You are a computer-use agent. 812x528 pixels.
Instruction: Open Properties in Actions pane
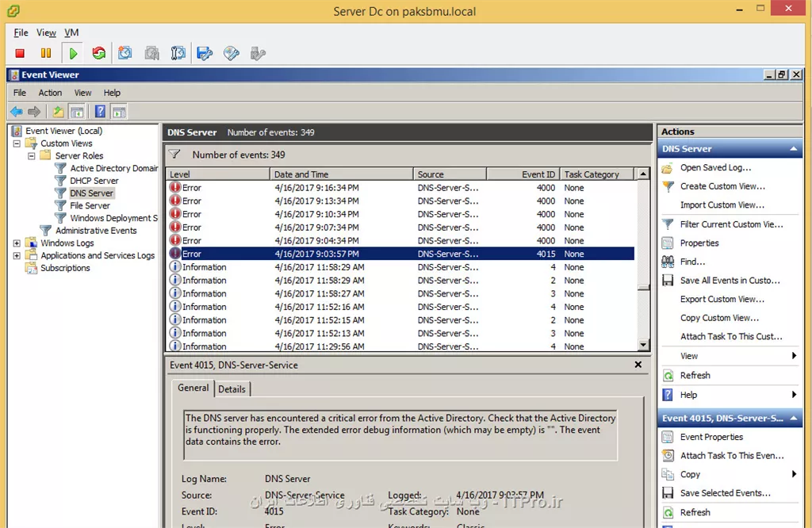[x=699, y=243]
